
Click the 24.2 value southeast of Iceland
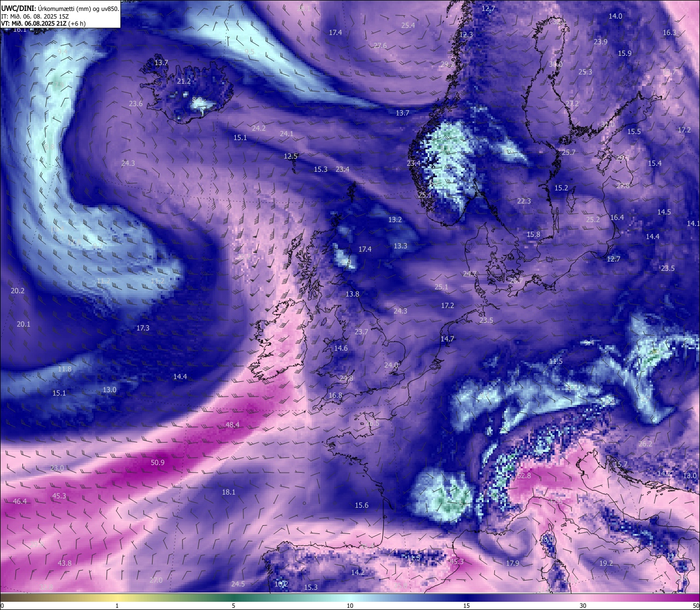(259, 128)
